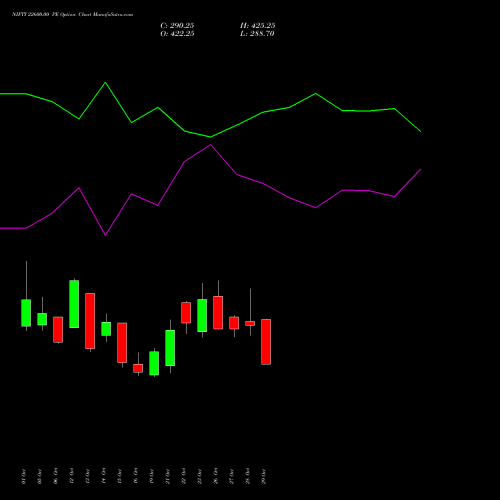Click the last red candle above 29 Oct
Image resolution: width=500 pixels, height=500 pixels.
266,342
